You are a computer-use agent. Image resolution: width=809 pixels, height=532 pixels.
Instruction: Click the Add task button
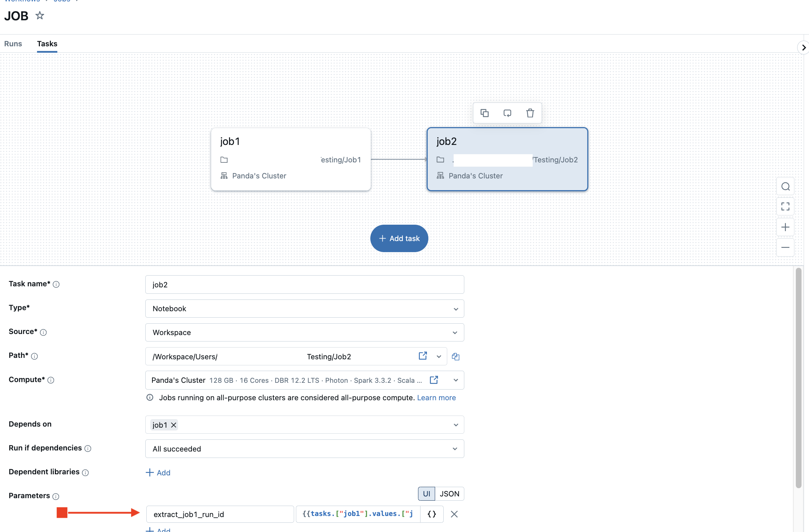(x=399, y=238)
